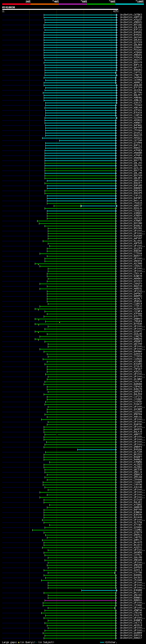Select the UniRef100_Q9RVJ7 label
Screen dimensions: 146x644
pyautogui.click(x=131, y=540)
